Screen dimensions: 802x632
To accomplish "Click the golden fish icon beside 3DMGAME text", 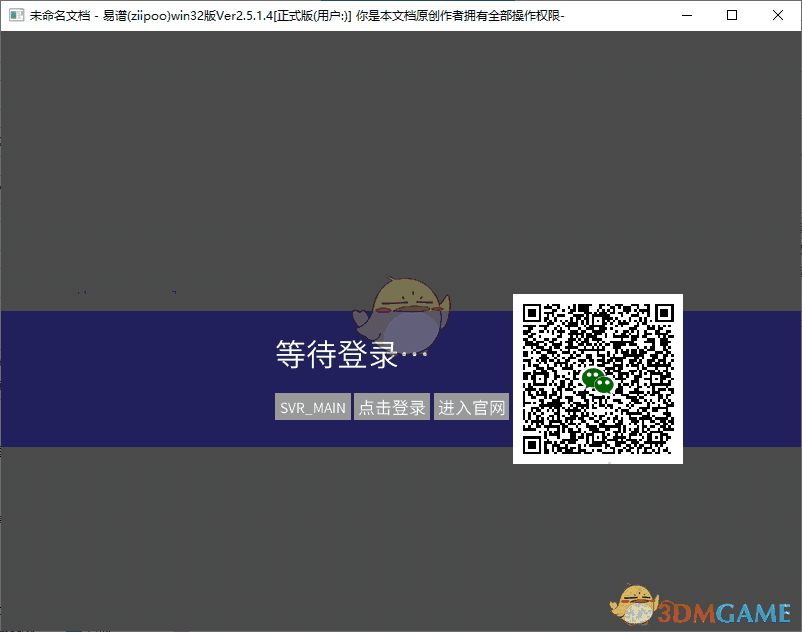I will point(634,604).
